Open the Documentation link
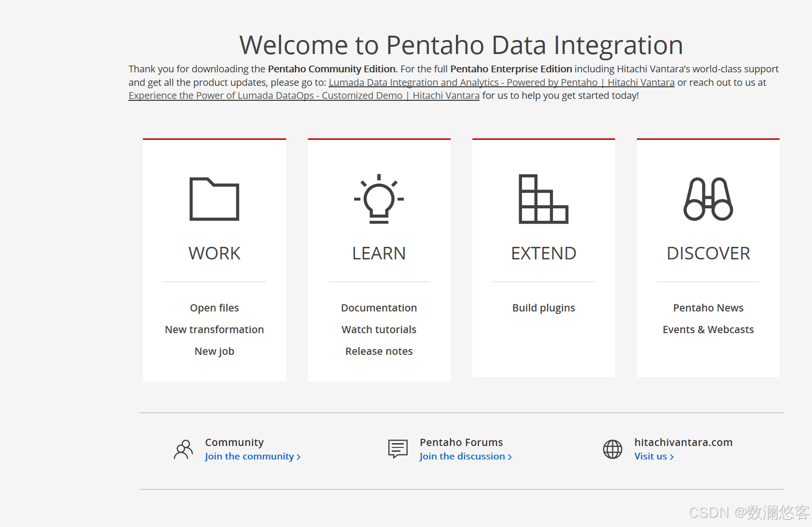This screenshot has height=527, width=812. (x=379, y=308)
